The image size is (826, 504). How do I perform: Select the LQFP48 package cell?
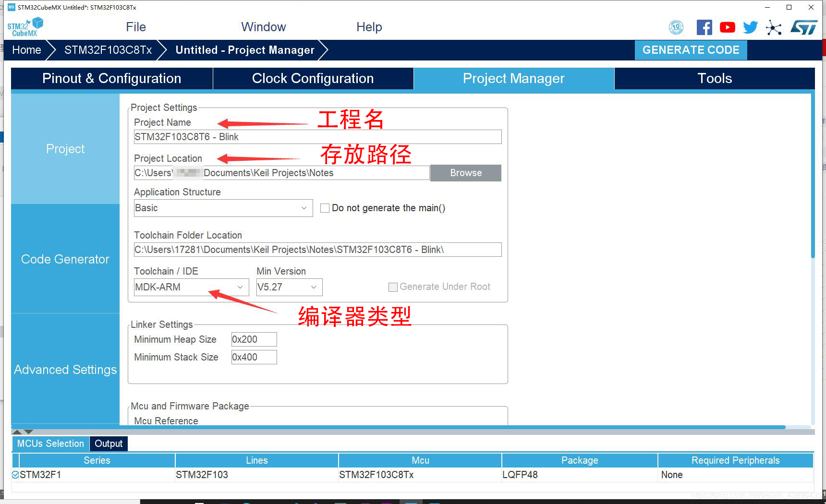[580, 475]
